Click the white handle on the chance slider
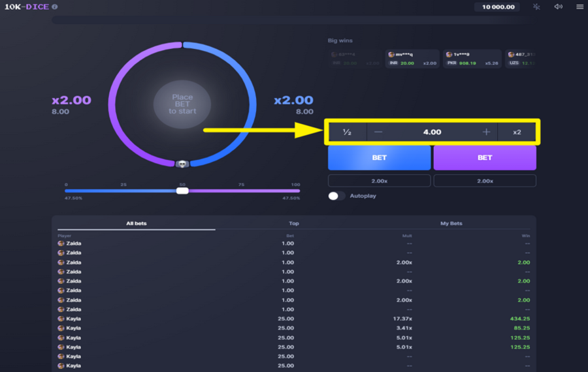Viewport: 588px width, 372px height. (x=182, y=191)
